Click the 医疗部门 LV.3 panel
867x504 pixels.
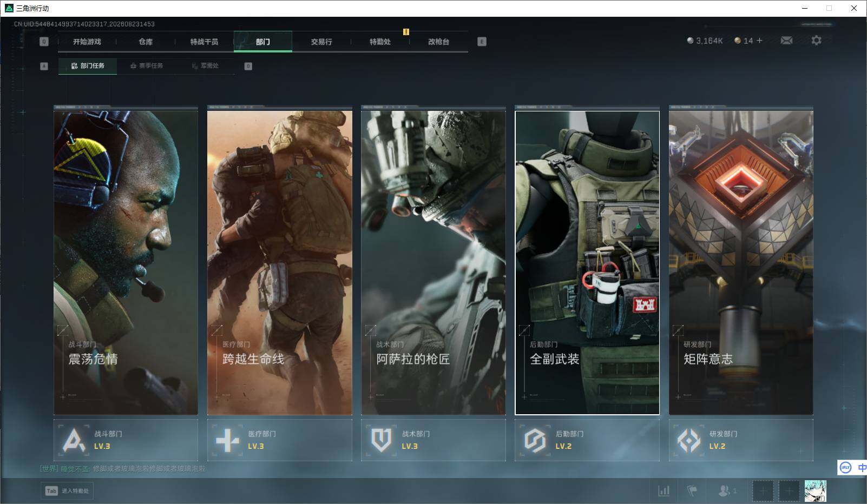tap(280, 440)
